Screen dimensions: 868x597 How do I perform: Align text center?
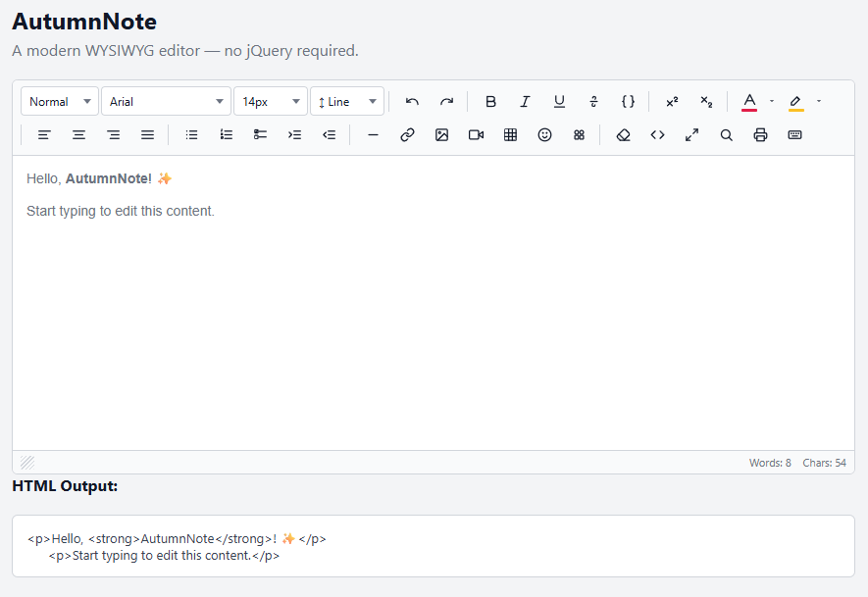(78, 135)
